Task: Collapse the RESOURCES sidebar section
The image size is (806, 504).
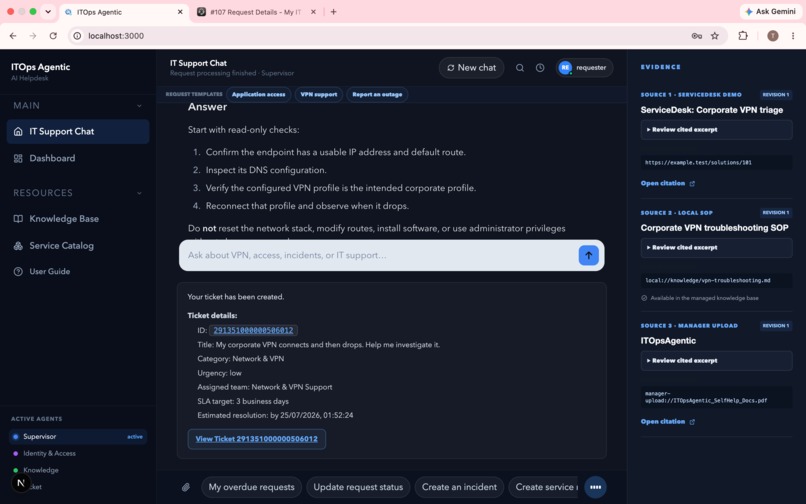Action: (x=139, y=193)
